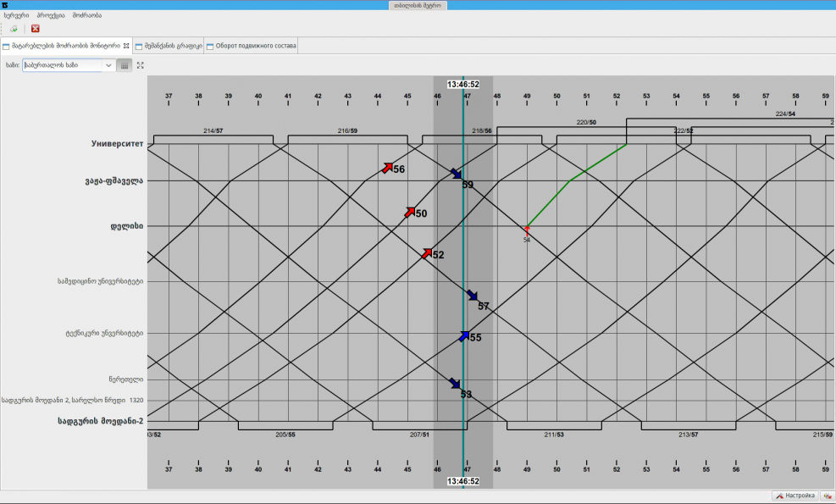Click the red X toolbar icon
836x504 pixels.
pyautogui.click(x=36, y=29)
